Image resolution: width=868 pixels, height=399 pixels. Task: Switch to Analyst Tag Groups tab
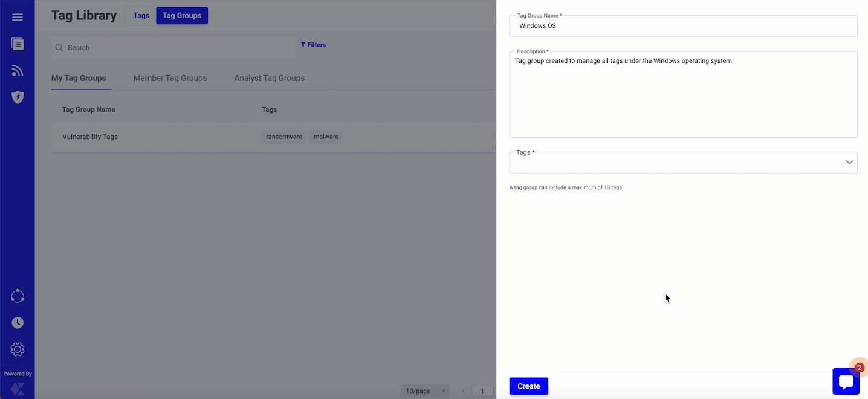[x=269, y=78]
